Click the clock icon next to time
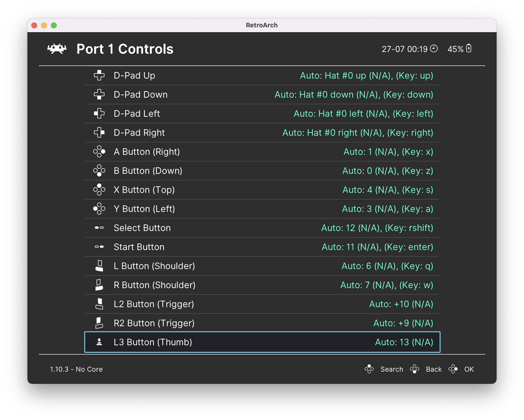The height and width of the screenshot is (420, 524). [x=434, y=49]
